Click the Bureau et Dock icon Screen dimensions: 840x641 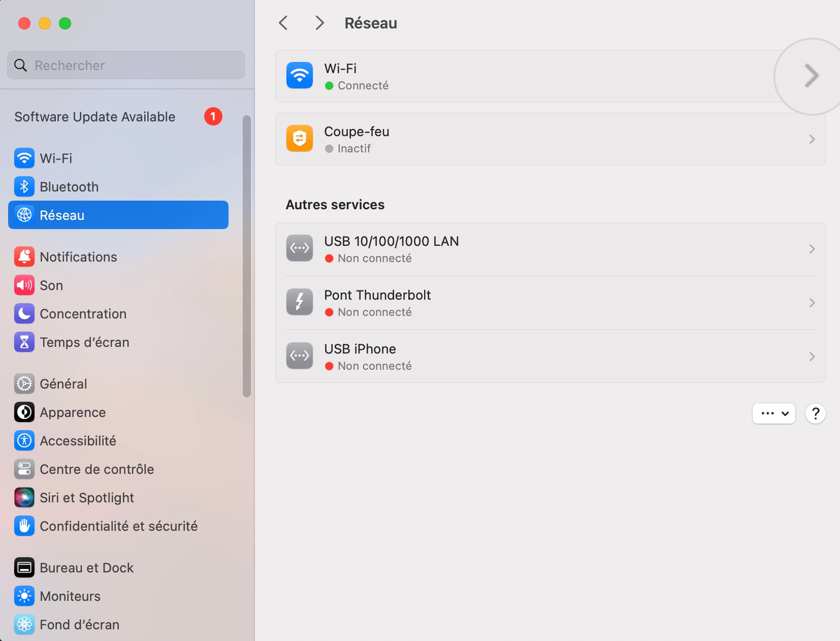[x=24, y=568]
